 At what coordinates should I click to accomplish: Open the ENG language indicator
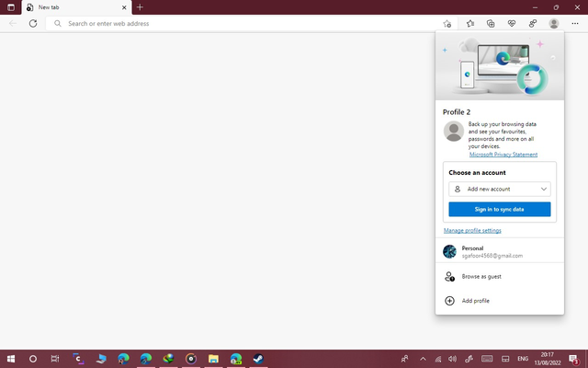[x=523, y=359]
